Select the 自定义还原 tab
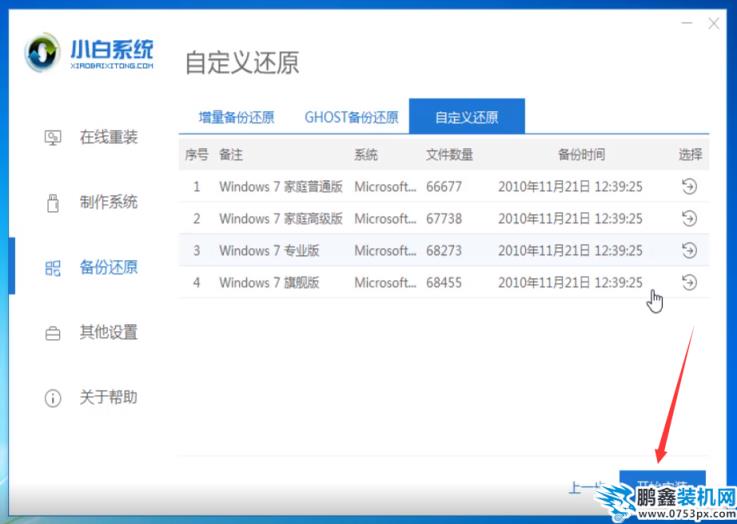737x524 pixels. coord(467,117)
